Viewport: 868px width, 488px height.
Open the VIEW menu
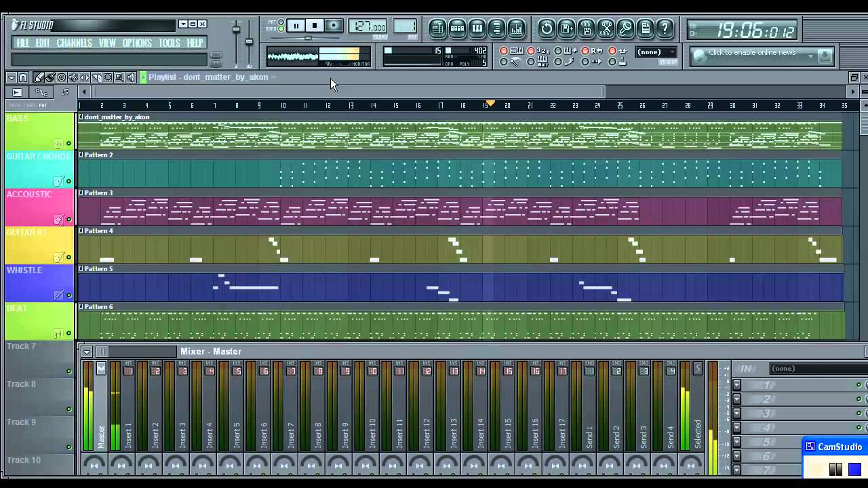107,43
